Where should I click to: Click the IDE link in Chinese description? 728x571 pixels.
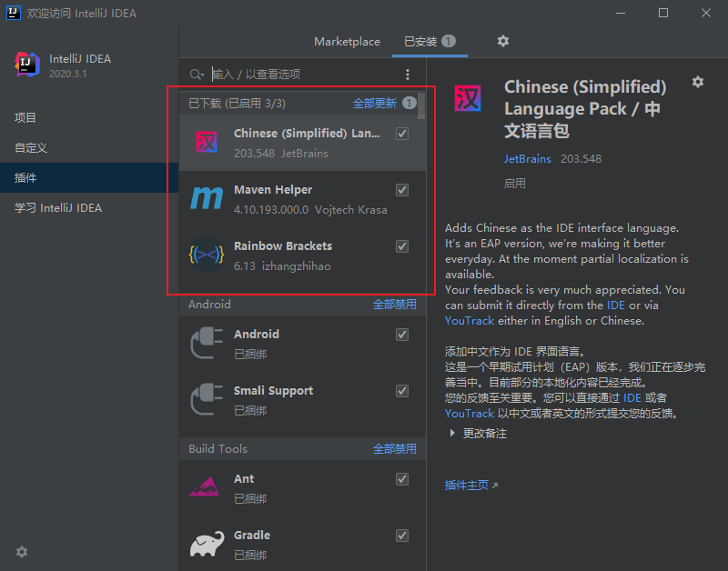(632, 398)
